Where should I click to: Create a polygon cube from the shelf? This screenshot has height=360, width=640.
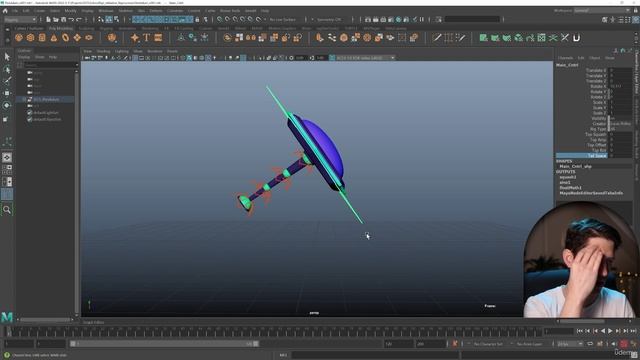30,38
